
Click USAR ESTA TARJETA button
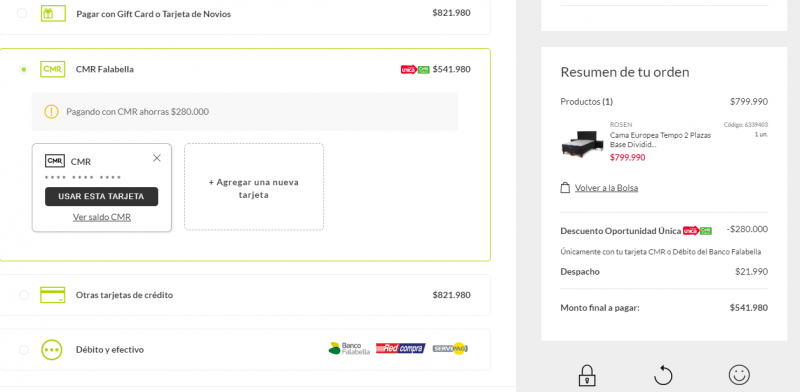point(102,197)
